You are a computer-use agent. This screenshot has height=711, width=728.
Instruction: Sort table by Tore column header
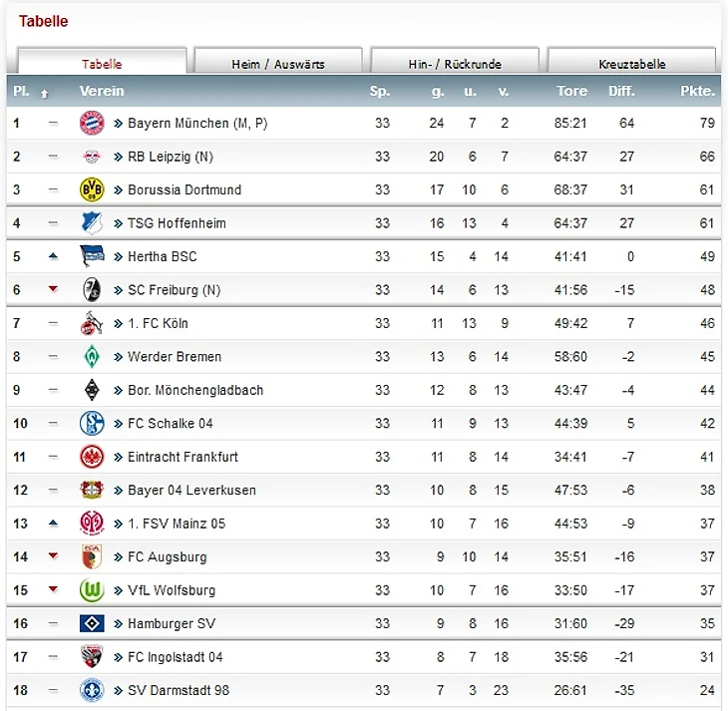571,91
